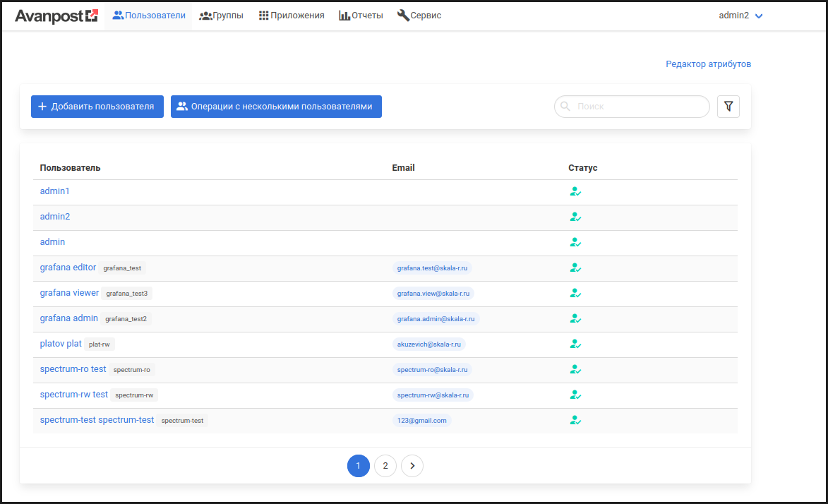The image size is (828, 504).
Task: Click the status icon for platov plat
Action: coord(575,344)
